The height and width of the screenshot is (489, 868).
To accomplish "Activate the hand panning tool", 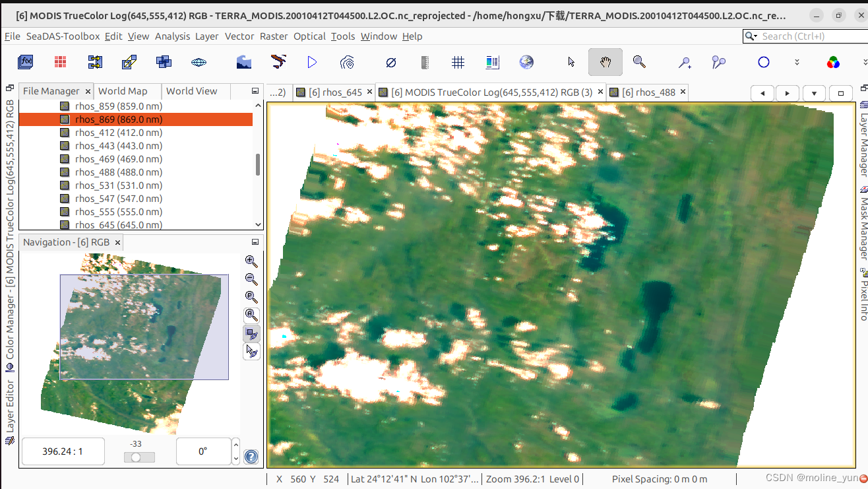I will (x=605, y=62).
